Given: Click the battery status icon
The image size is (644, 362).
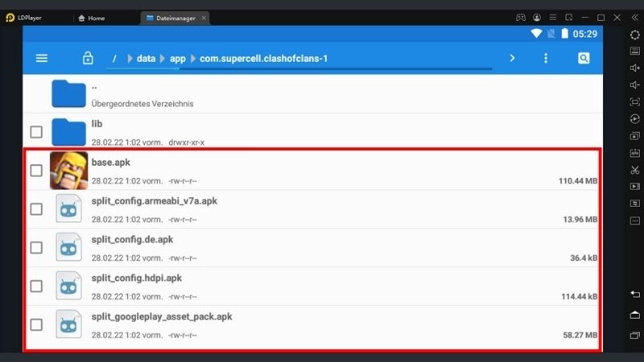Looking at the screenshot, I should [565, 34].
